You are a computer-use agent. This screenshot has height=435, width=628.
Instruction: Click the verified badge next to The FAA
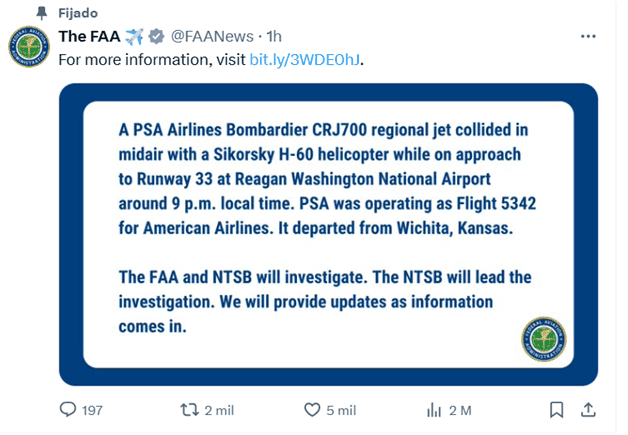(x=157, y=37)
